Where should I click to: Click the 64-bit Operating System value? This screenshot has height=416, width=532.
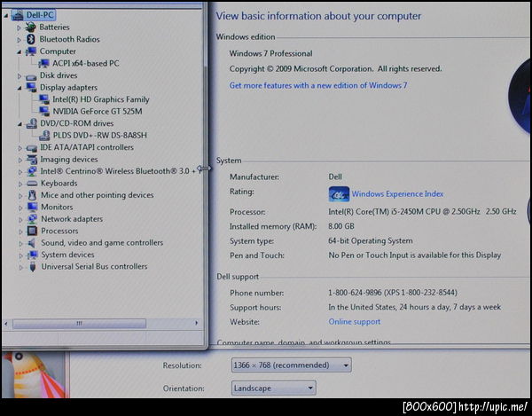click(x=371, y=241)
